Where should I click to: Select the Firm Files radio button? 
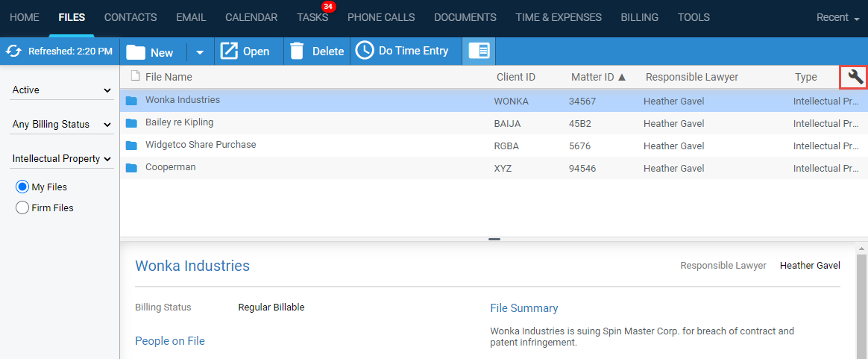22,207
